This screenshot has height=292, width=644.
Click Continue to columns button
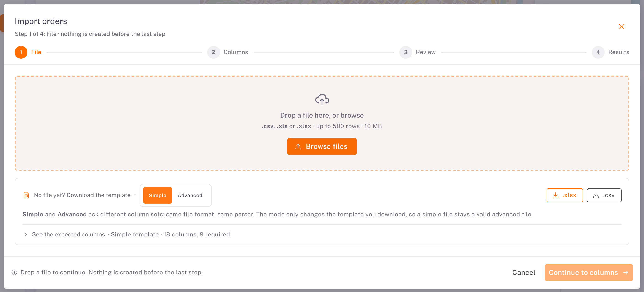[588, 273]
